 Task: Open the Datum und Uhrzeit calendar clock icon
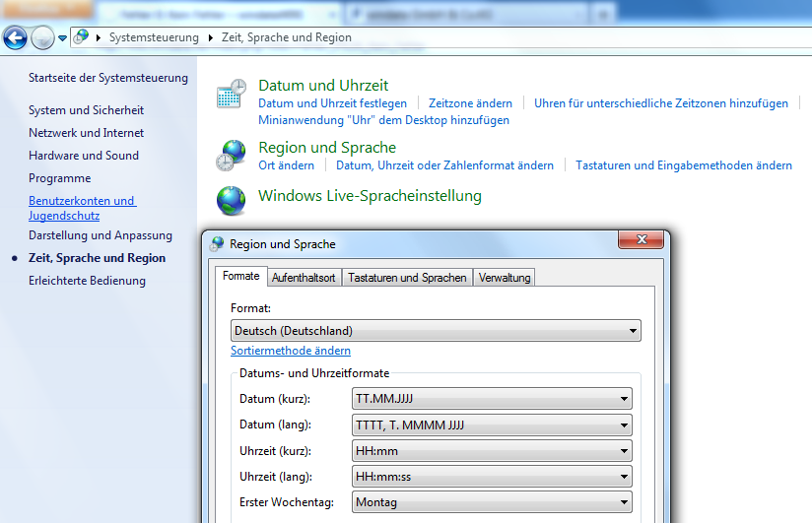pos(231,94)
